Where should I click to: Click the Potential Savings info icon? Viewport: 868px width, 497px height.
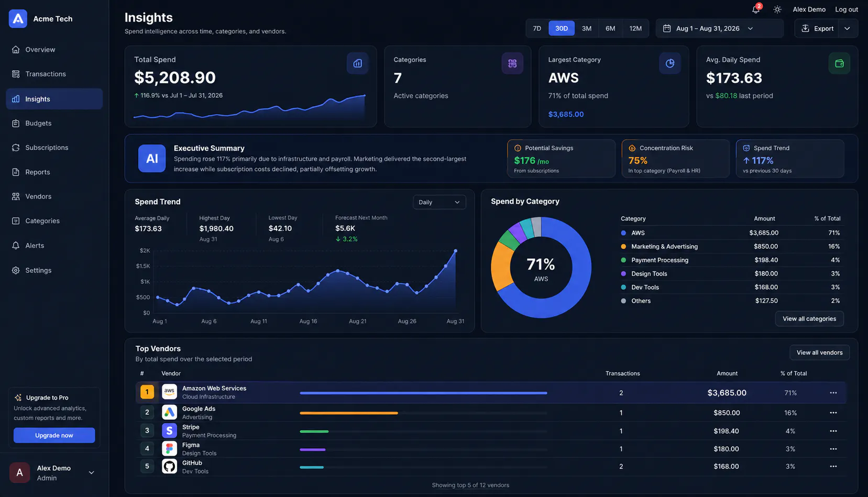click(518, 148)
